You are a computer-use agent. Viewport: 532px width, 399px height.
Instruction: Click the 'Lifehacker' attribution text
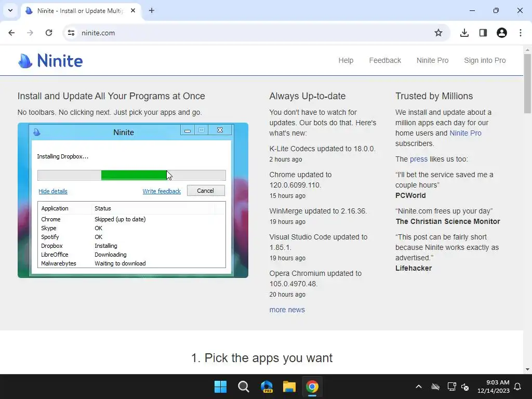(413, 269)
